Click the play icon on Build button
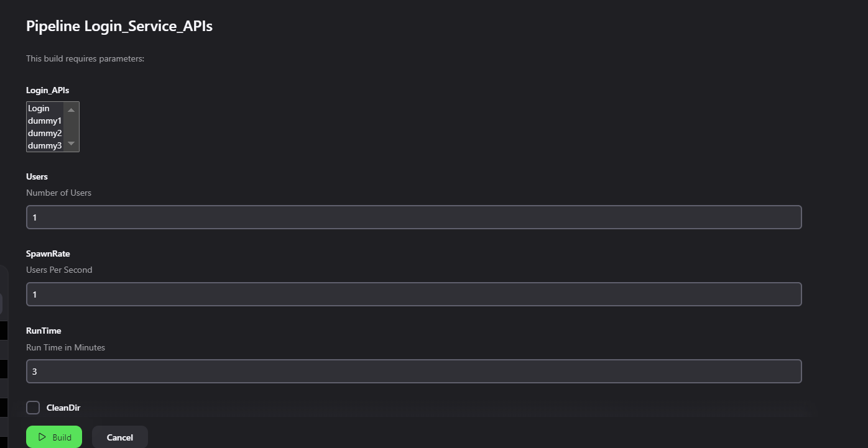868x448 pixels. (42, 437)
